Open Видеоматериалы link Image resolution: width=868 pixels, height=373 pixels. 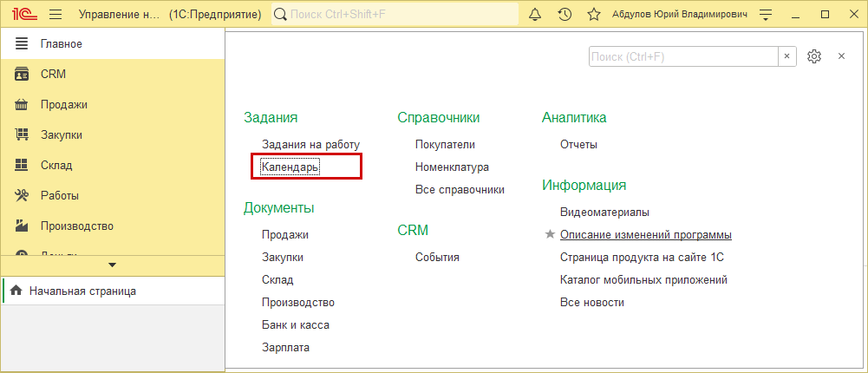pyautogui.click(x=604, y=212)
